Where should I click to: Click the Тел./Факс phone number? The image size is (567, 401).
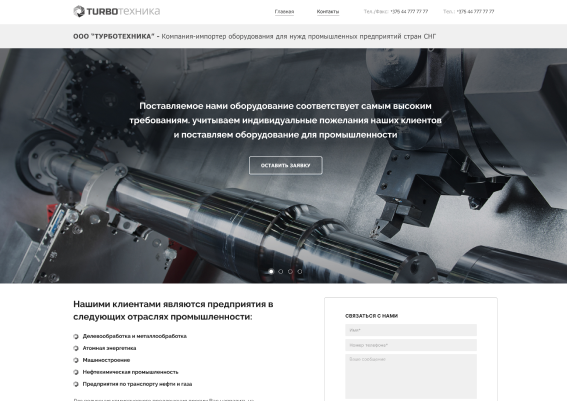tap(409, 12)
